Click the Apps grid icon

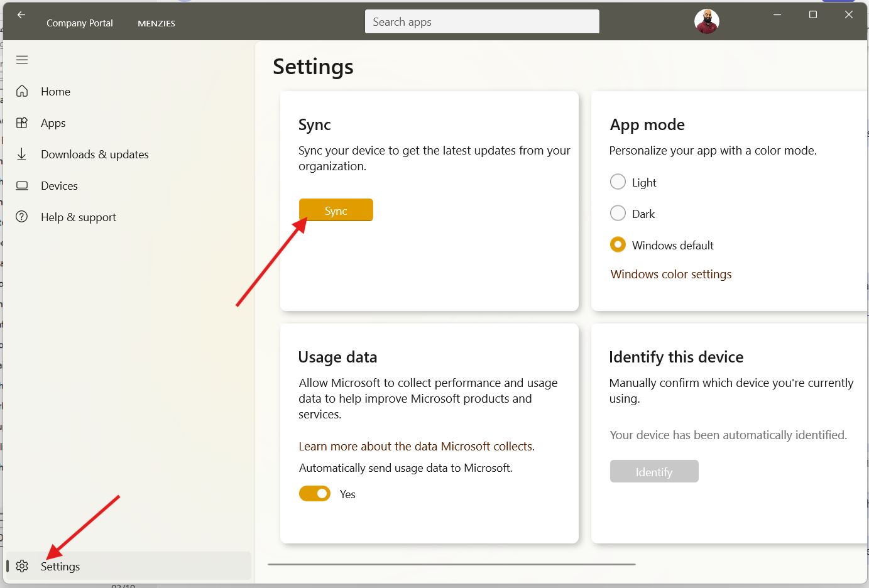pos(22,123)
